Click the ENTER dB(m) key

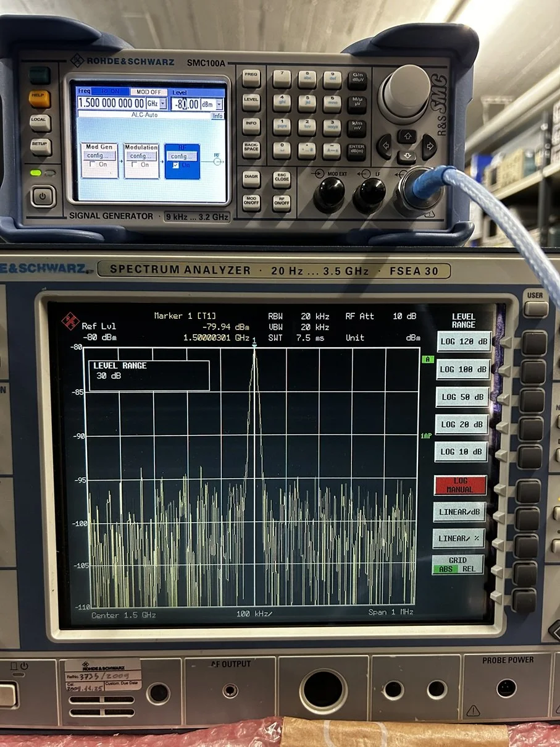click(357, 151)
